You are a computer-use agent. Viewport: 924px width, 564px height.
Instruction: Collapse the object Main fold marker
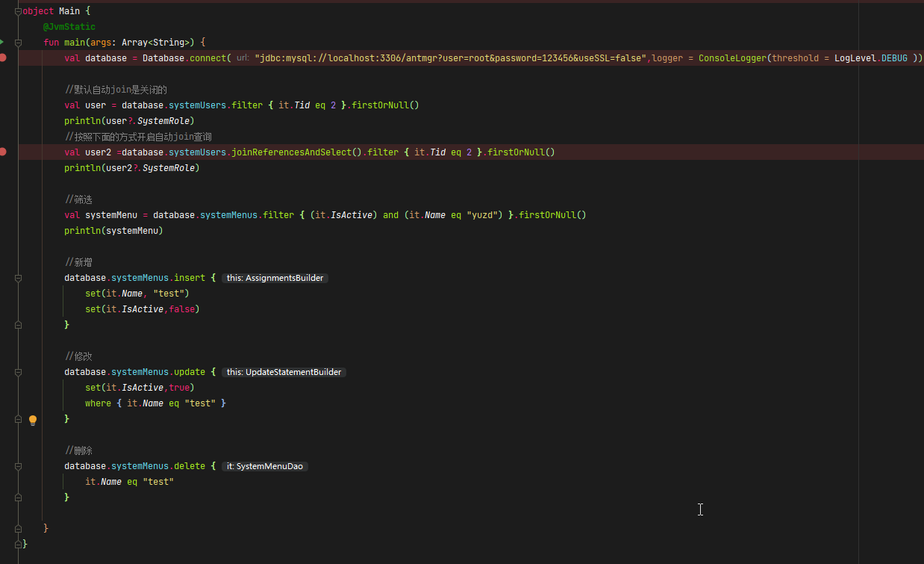click(19, 11)
